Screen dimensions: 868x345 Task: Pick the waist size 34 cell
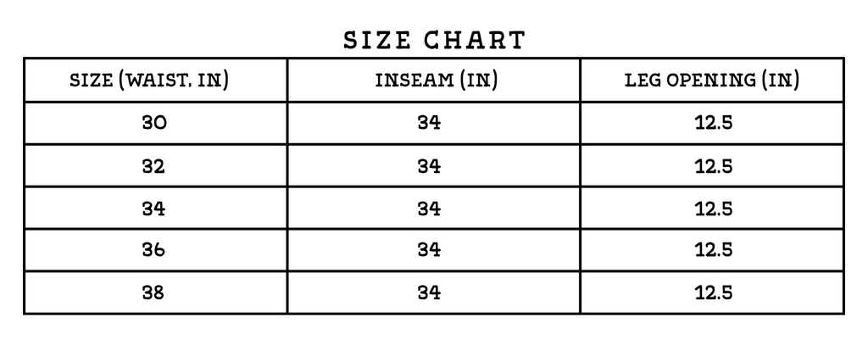155,209
